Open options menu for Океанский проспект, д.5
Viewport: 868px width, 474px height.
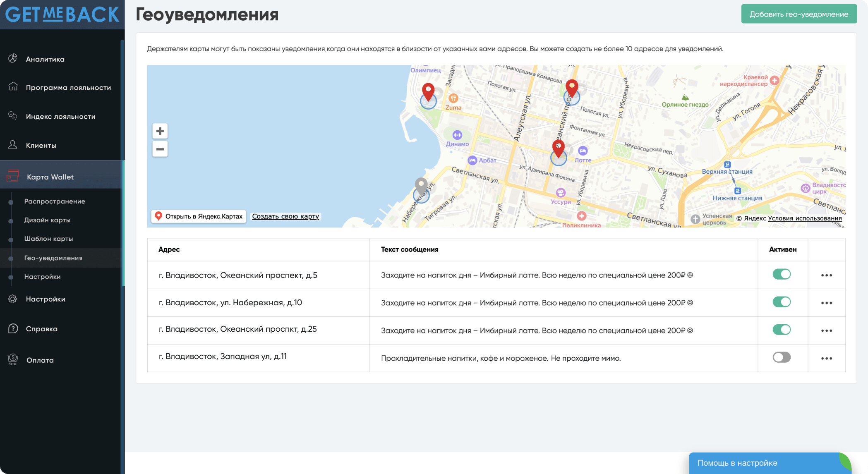pos(826,275)
